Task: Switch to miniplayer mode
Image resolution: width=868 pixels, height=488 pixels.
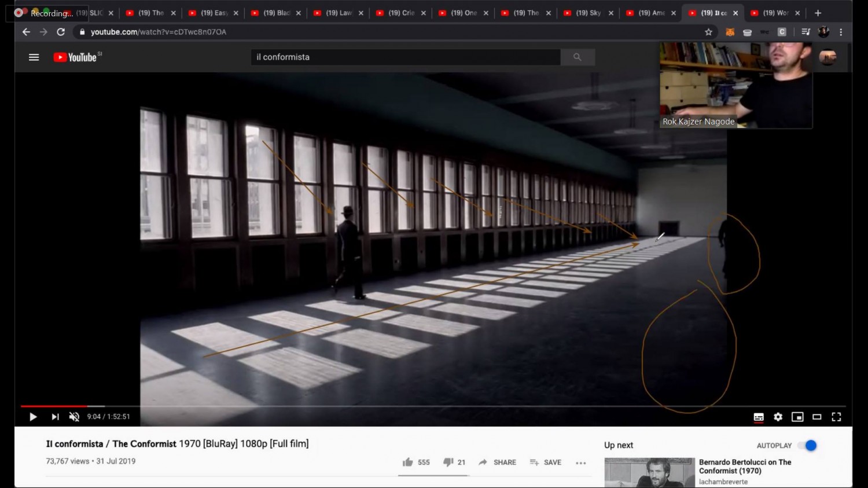Action: 797,417
